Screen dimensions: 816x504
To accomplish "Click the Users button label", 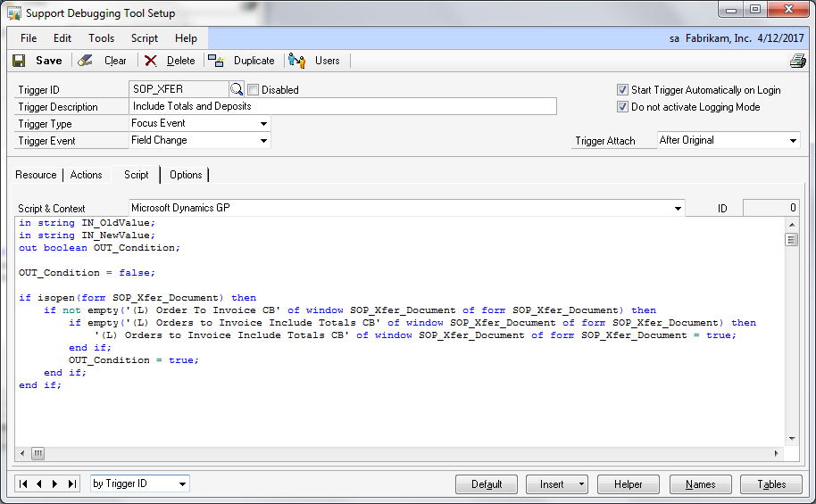I will [x=328, y=61].
